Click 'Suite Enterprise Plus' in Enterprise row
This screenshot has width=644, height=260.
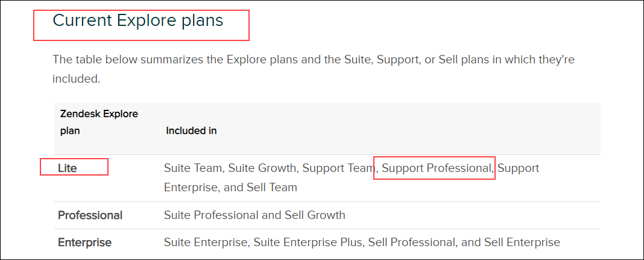click(x=304, y=243)
